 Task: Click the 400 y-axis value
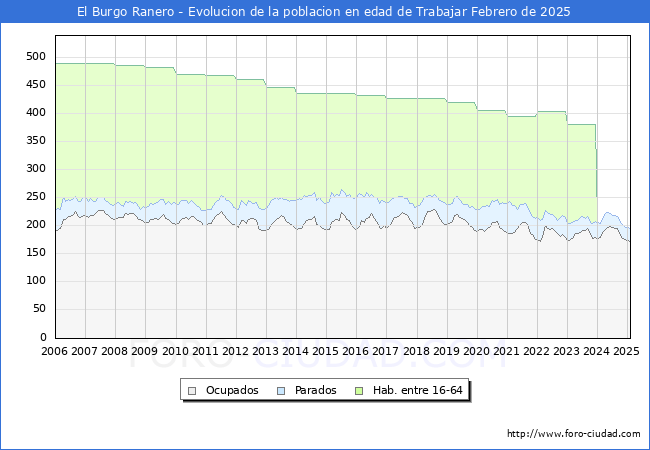pos(36,113)
